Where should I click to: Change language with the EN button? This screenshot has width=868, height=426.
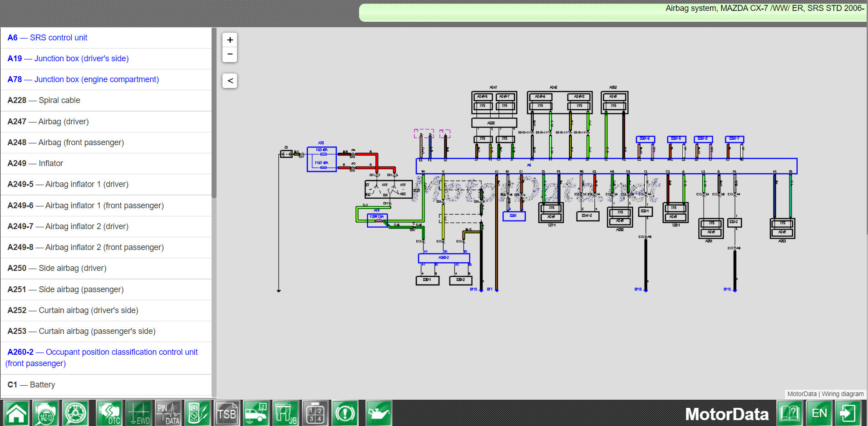[x=819, y=413]
